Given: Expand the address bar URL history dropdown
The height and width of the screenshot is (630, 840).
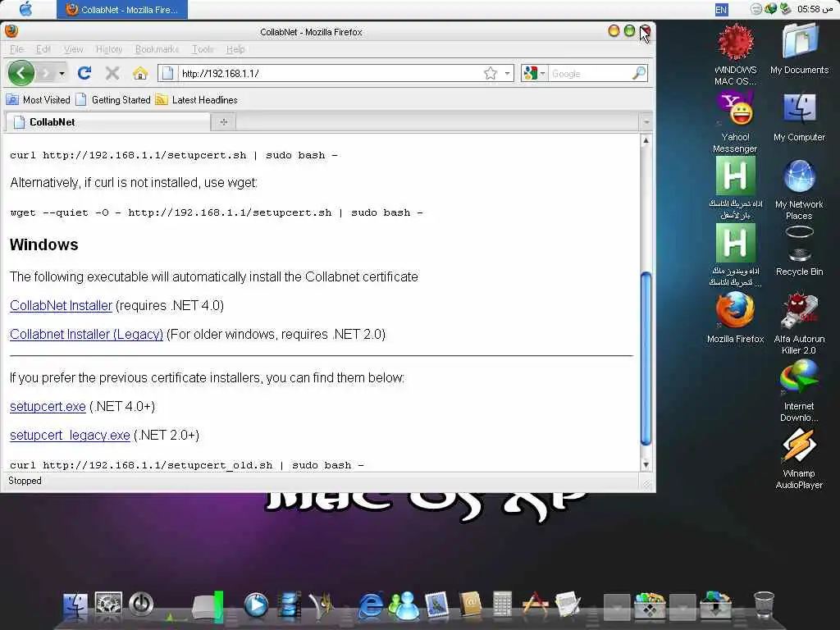Looking at the screenshot, I should (507, 73).
